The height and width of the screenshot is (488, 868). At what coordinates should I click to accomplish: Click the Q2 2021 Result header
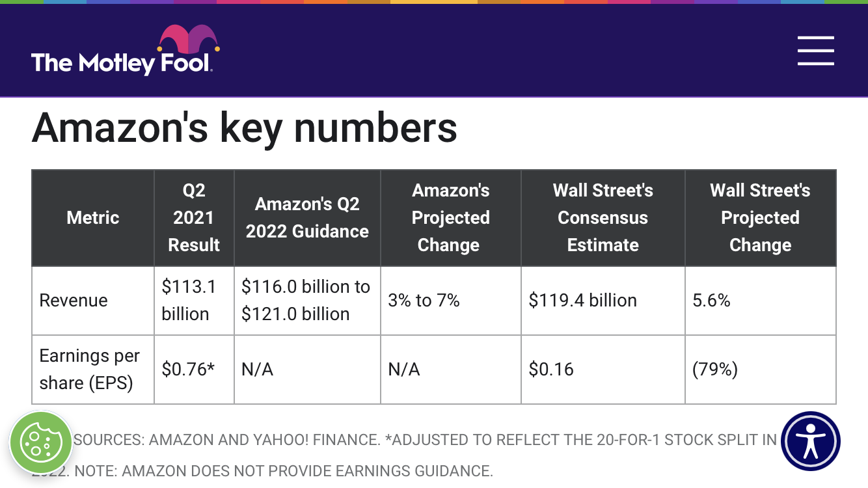click(194, 218)
